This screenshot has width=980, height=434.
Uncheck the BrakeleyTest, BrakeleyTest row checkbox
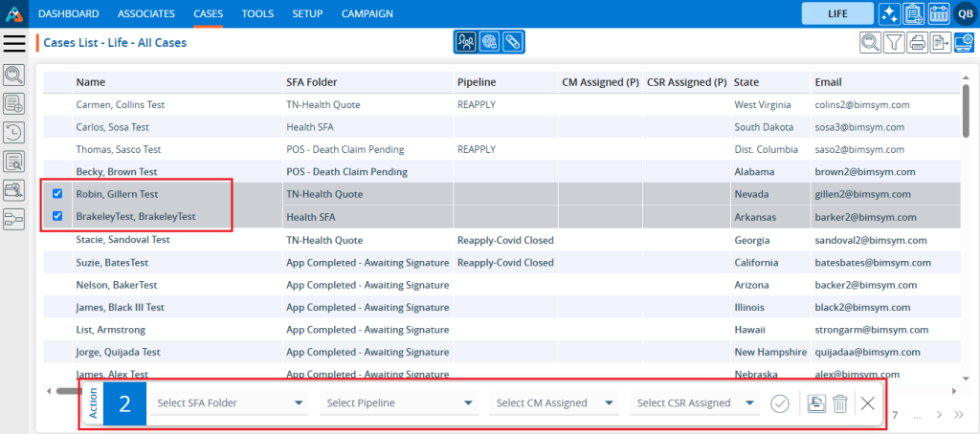point(57,216)
